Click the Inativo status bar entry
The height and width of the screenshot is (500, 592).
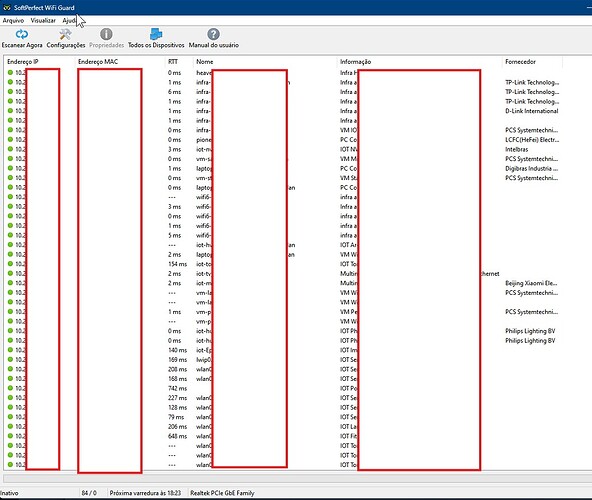click(9, 493)
